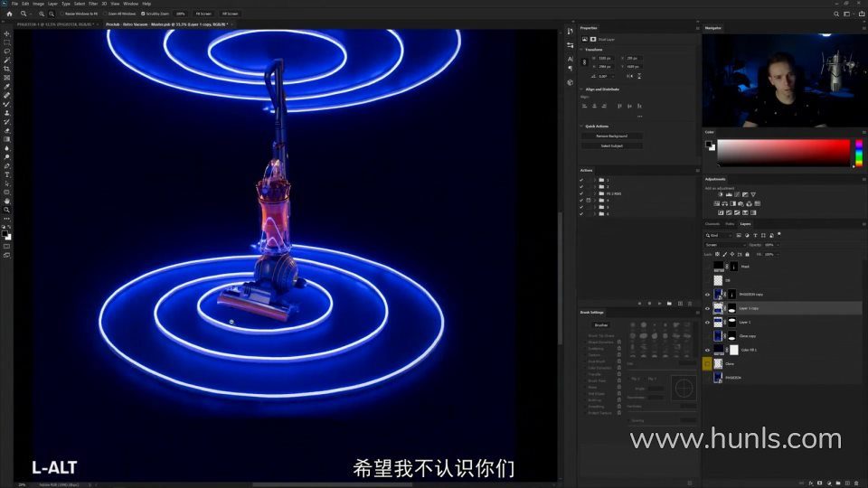This screenshot has height=488, width=868.
Task: Open the Window menu
Action: pos(130,4)
